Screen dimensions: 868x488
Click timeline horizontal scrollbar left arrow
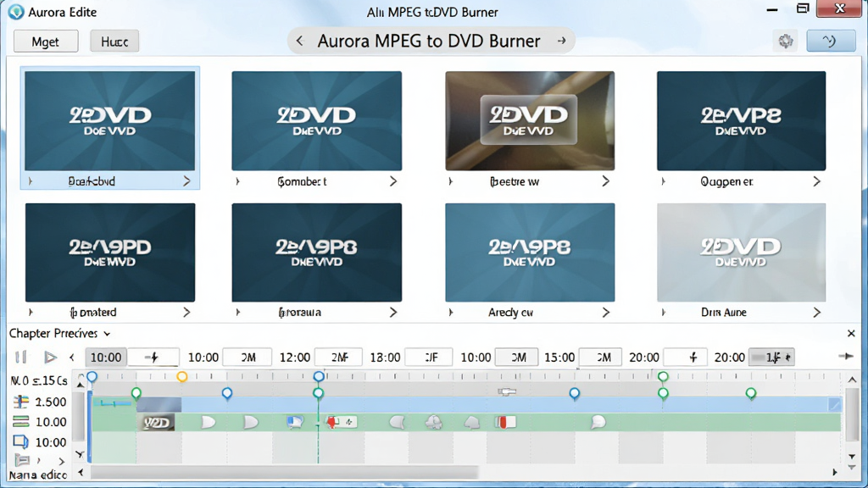coord(81,472)
